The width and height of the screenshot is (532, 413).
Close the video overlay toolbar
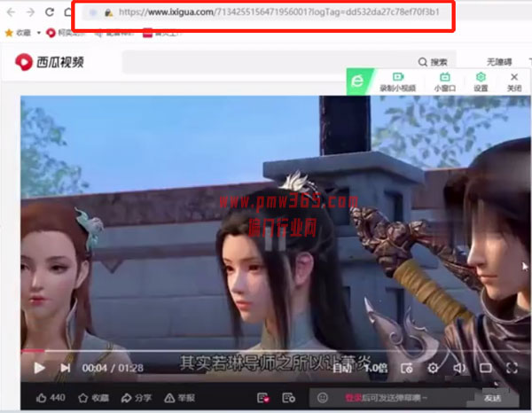[514, 82]
